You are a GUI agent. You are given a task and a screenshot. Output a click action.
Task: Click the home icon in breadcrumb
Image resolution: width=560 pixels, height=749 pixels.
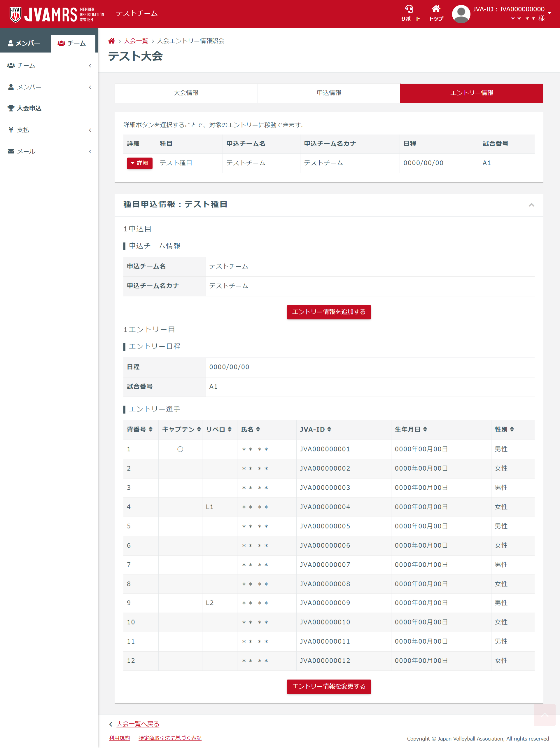[111, 41]
